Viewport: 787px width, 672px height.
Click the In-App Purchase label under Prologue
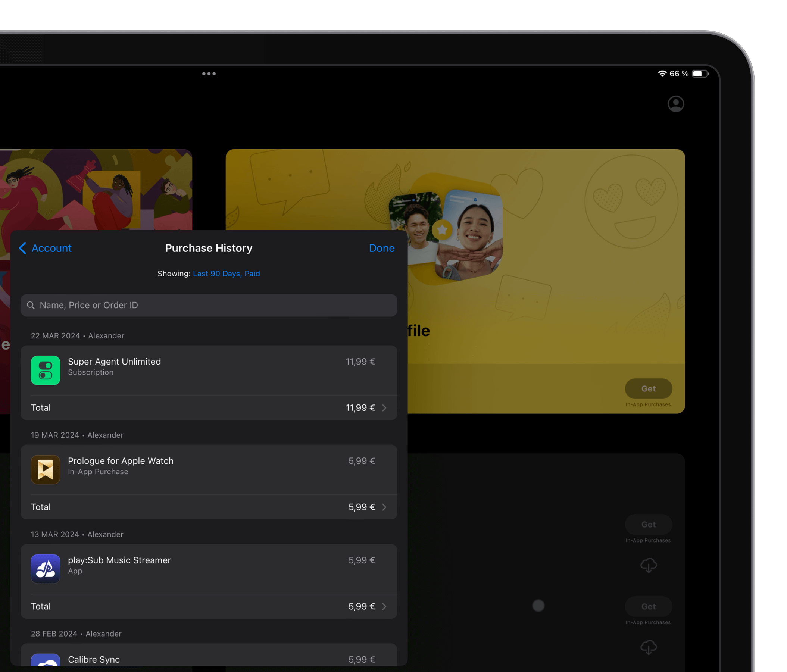(98, 472)
